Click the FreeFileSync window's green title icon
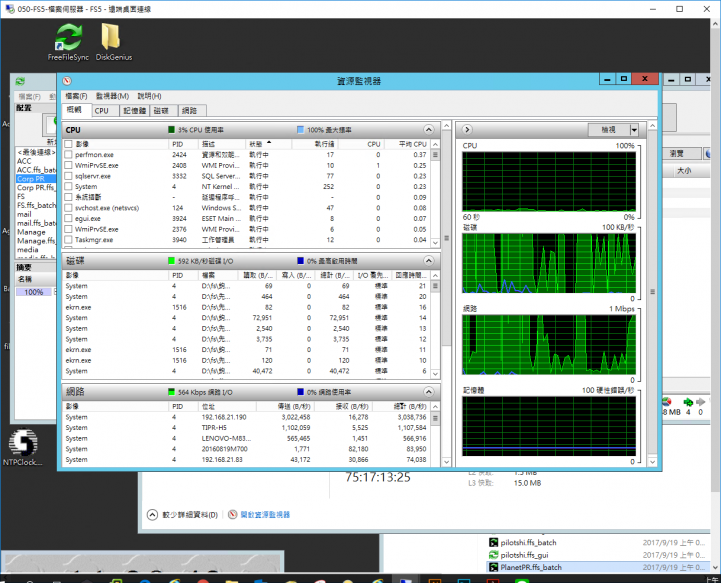 point(20,81)
